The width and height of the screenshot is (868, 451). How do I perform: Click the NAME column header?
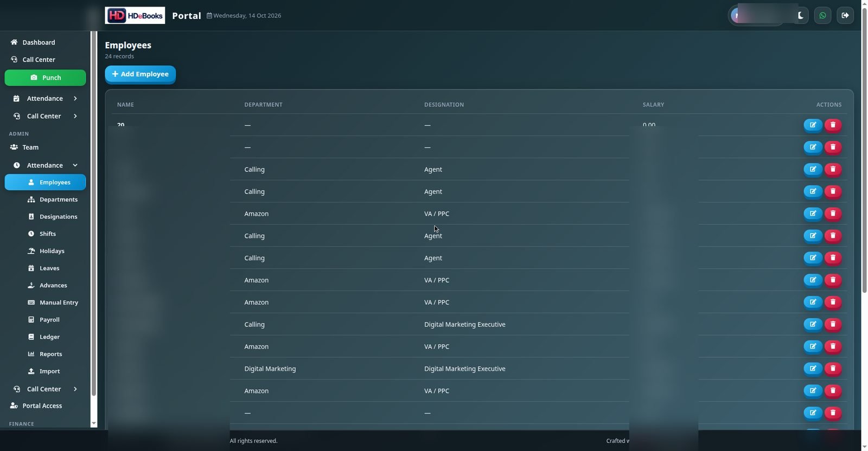(125, 105)
